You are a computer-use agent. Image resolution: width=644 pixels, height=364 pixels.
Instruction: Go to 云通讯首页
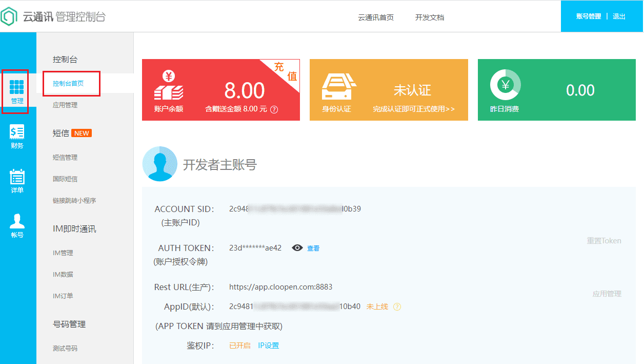[376, 17]
